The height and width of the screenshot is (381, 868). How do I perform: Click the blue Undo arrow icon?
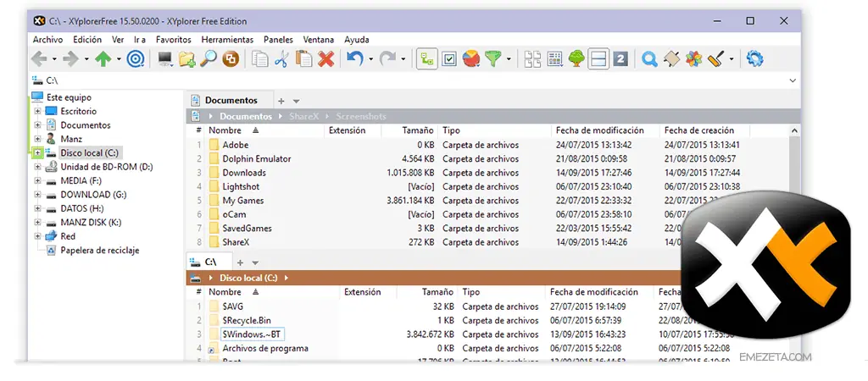[x=355, y=58]
